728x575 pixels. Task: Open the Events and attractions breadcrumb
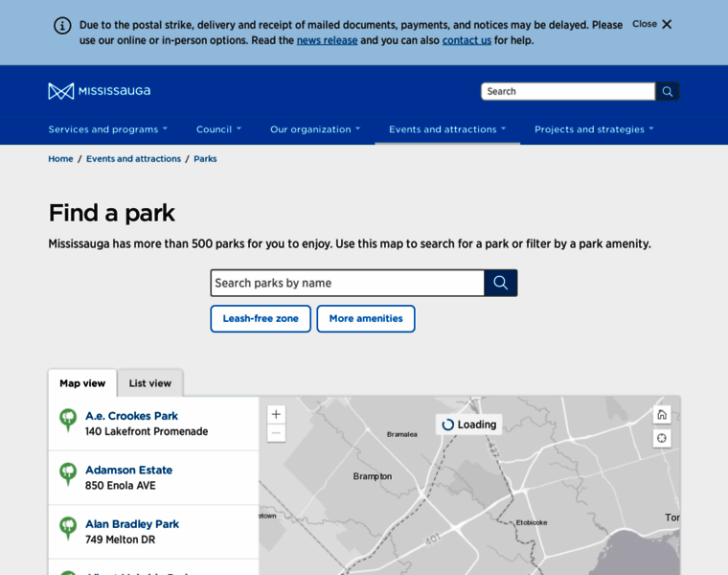click(134, 159)
